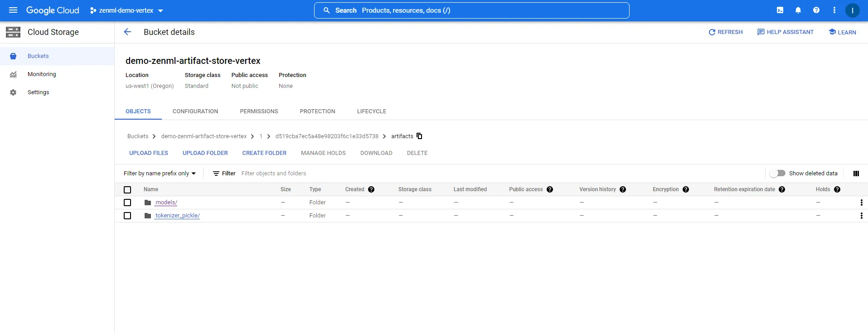Click the DELETE button

tap(417, 153)
